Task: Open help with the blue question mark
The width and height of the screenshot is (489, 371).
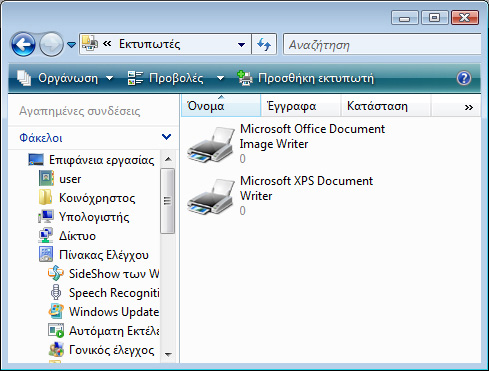Action: tap(464, 78)
